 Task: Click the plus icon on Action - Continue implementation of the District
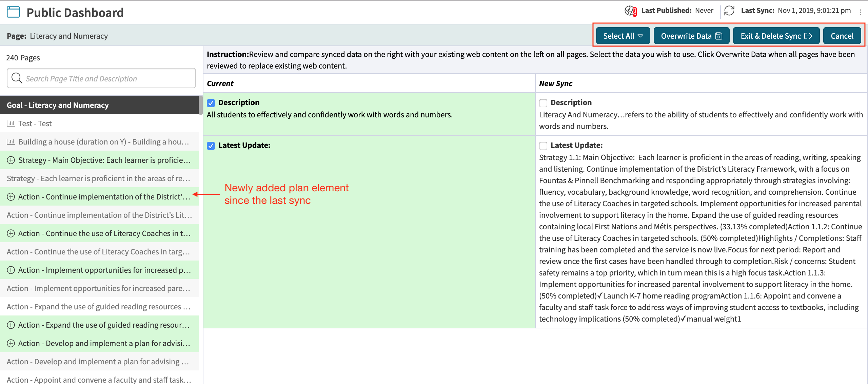(11, 197)
